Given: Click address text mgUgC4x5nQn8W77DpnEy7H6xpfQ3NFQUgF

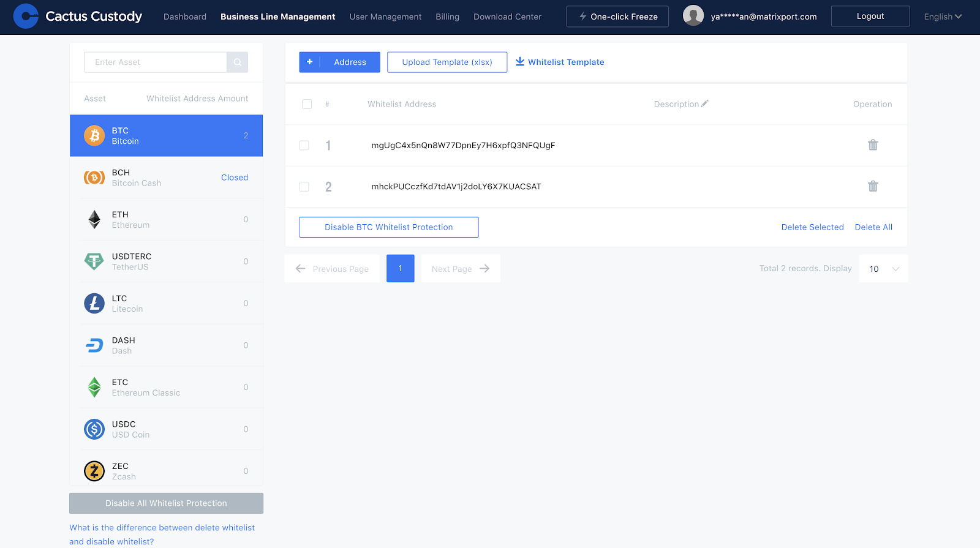Looking at the screenshot, I should coord(463,145).
